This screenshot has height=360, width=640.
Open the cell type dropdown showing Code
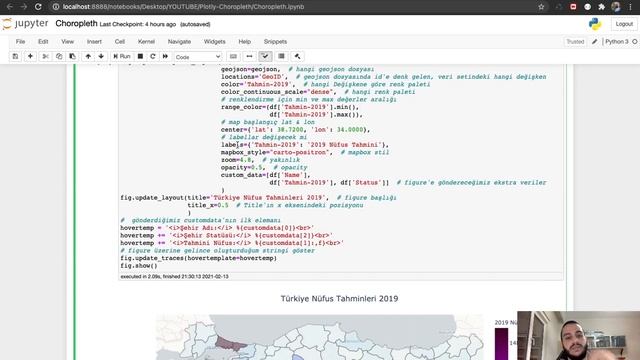pyautogui.click(x=198, y=57)
